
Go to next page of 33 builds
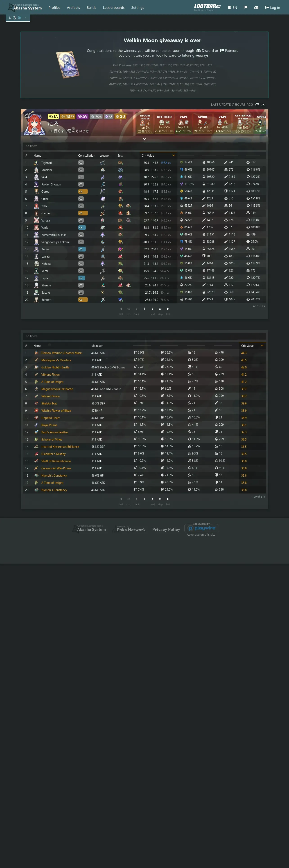(x=152, y=309)
